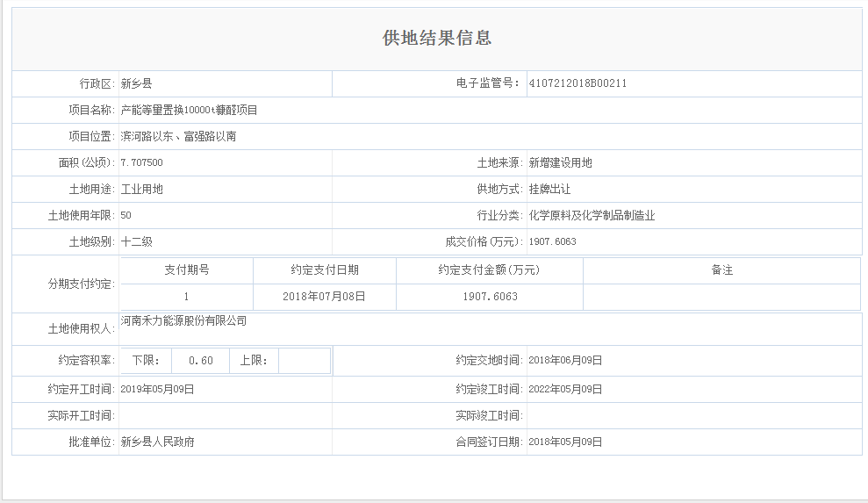Select payment date 2018年07月08日
The width and height of the screenshot is (868, 503).
pyautogui.click(x=325, y=297)
